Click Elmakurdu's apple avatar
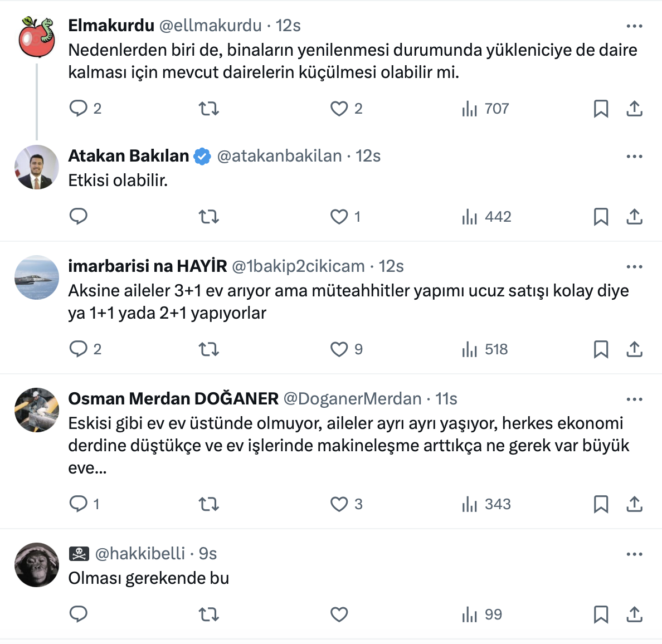Screen dimensions: 662x644 (x=37, y=37)
